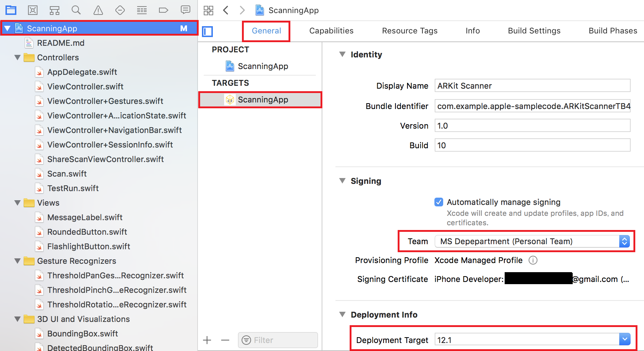Select BoundingBox.swift file
Image resolution: width=644 pixels, height=351 pixels.
(83, 334)
